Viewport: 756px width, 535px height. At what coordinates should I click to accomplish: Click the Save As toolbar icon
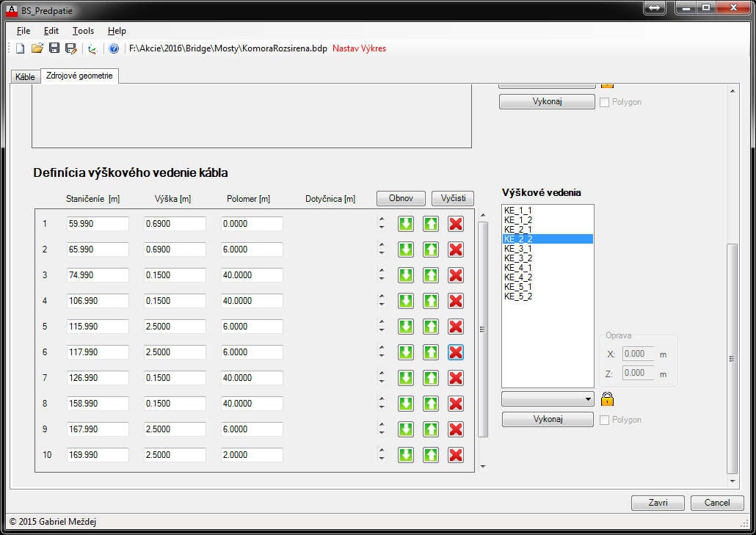(70, 48)
